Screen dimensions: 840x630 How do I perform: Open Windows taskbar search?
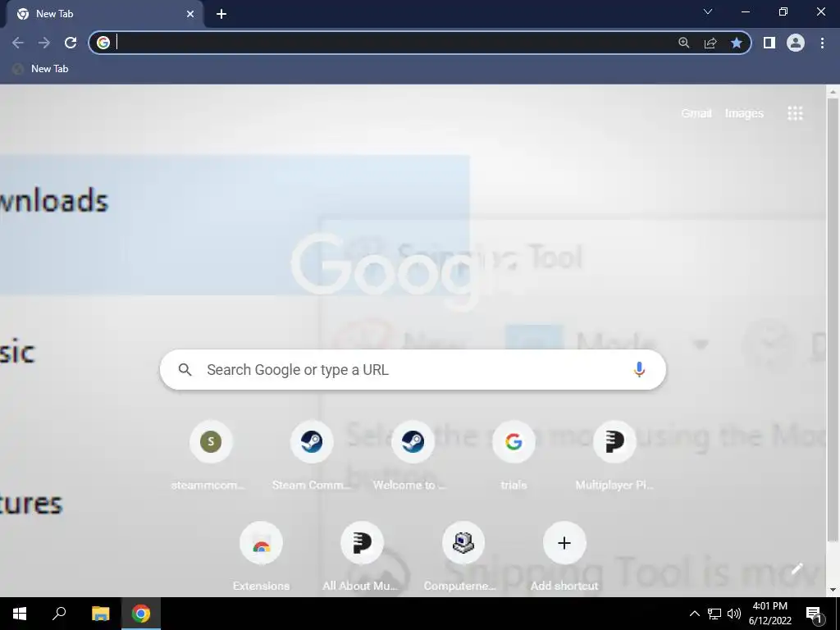pyautogui.click(x=59, y=614)
